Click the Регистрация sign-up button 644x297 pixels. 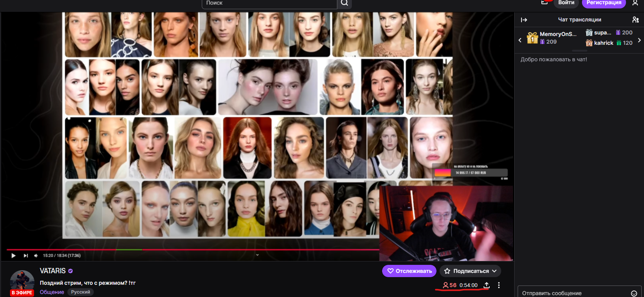click(x=604, y=3)
